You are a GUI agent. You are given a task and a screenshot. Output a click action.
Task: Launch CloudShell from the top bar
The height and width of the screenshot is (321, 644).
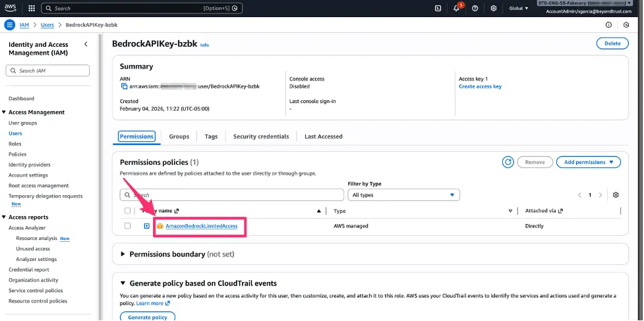[x=438, y=8]
